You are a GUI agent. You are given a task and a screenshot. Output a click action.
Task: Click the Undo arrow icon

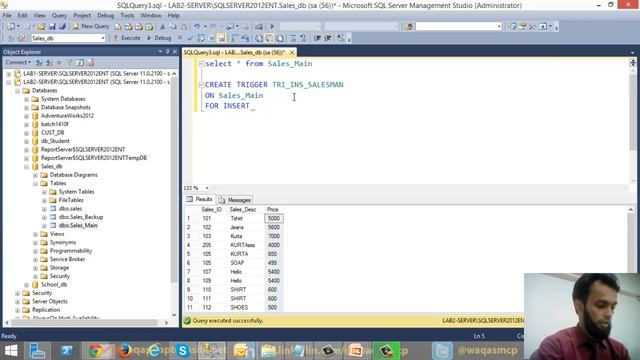tap(197, 26)
